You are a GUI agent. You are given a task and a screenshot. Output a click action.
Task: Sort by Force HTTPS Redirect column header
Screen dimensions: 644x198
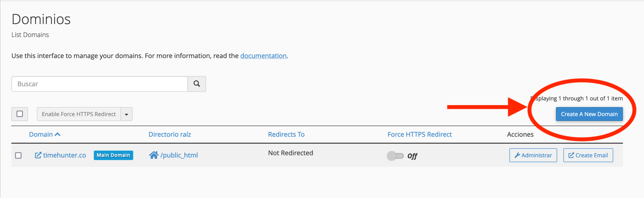coord(420,134)
